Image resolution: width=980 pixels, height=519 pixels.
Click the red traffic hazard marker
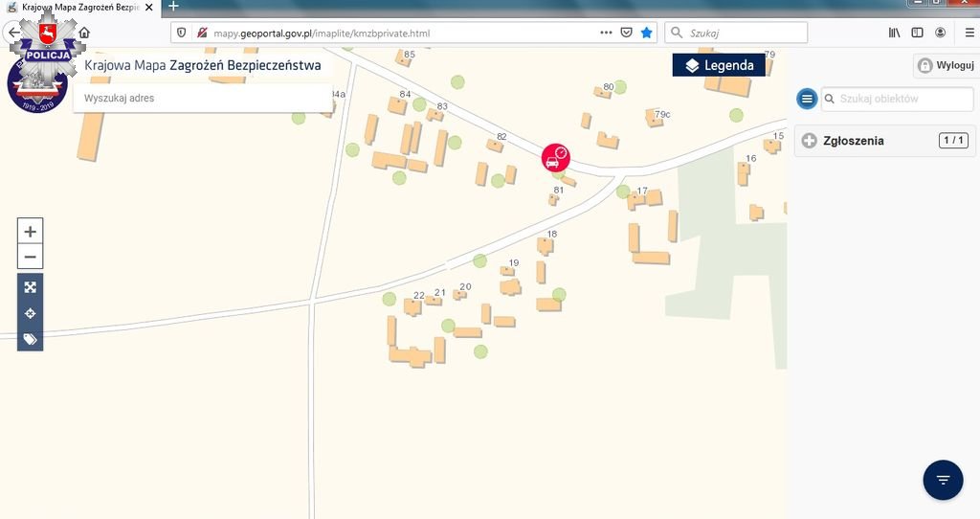pyautogui.click(x=556, y=158)
